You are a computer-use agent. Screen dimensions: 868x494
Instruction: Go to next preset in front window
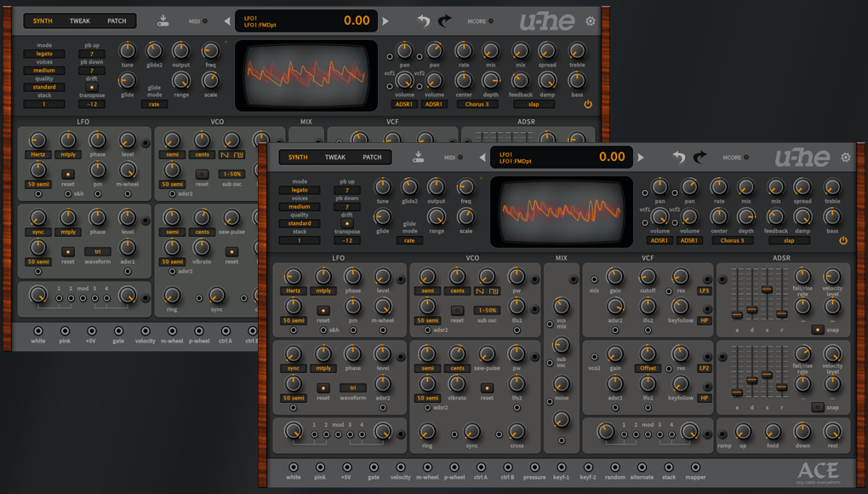tap(641, 158)
